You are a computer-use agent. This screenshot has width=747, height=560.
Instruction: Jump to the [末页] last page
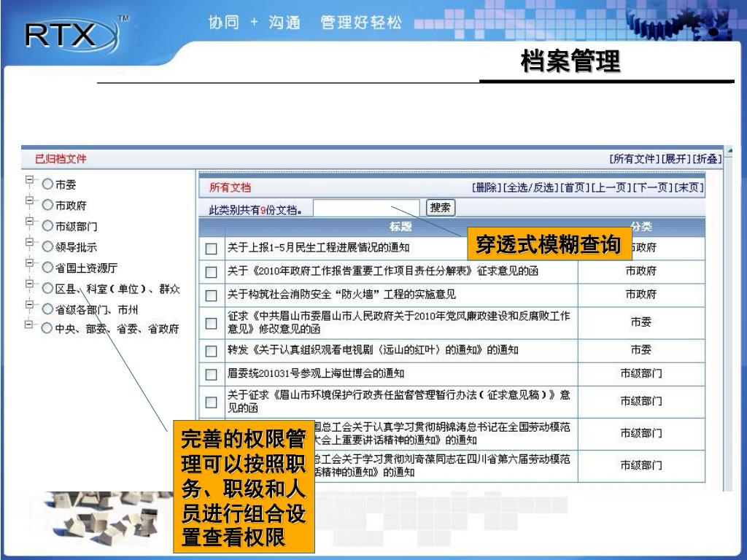(x=689, y=188)
